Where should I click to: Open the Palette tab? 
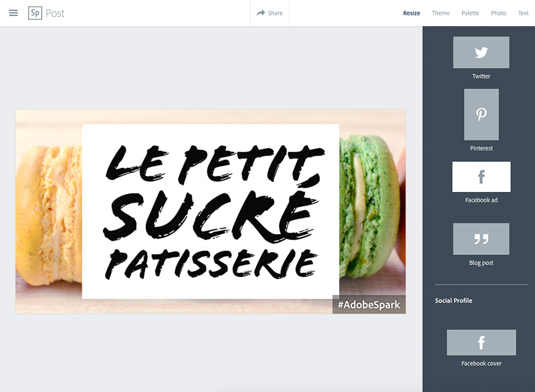470,13
